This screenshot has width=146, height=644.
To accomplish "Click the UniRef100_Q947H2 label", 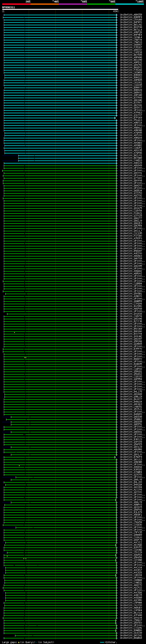I will 131,65.
